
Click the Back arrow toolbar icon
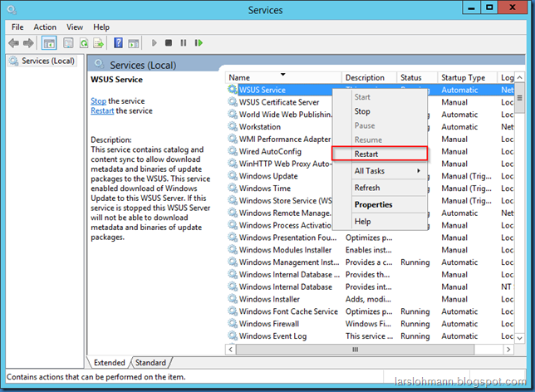point(13,43)
